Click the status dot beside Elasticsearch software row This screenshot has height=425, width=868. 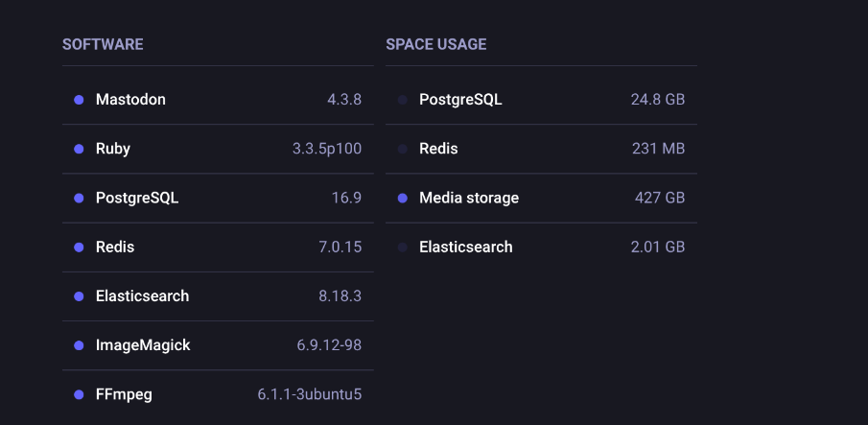[x=79, y=296]
